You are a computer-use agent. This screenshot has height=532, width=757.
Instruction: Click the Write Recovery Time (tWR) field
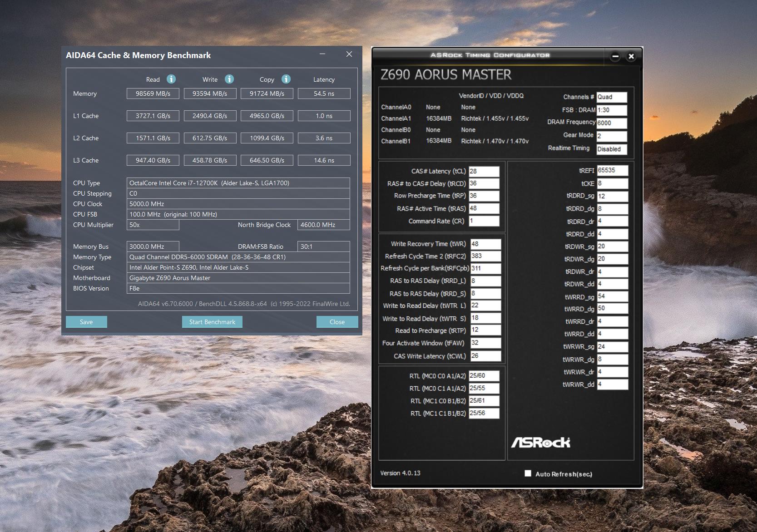click(x=485, y=244)
